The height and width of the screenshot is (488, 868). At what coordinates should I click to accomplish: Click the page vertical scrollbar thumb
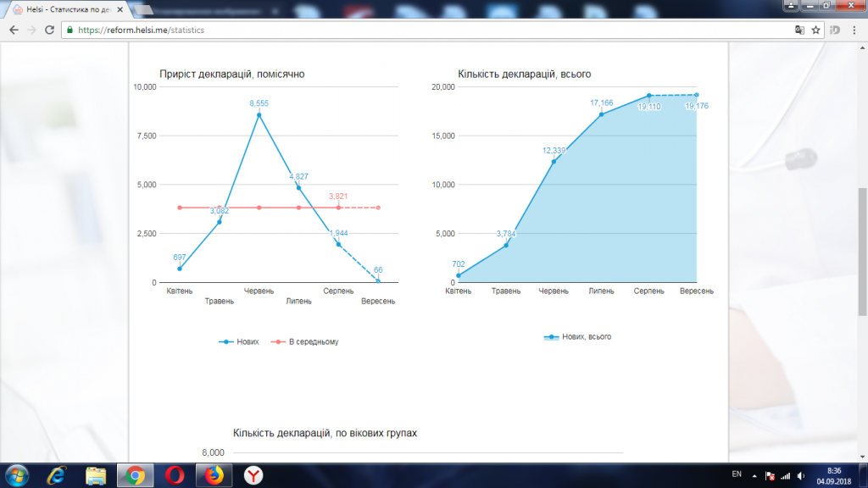(x=862, y=252)
